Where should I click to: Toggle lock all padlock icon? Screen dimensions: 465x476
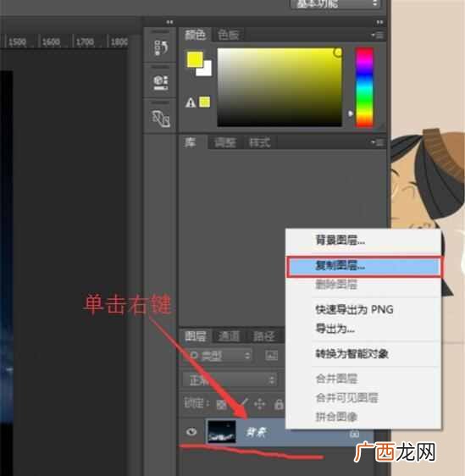[279, 404]
